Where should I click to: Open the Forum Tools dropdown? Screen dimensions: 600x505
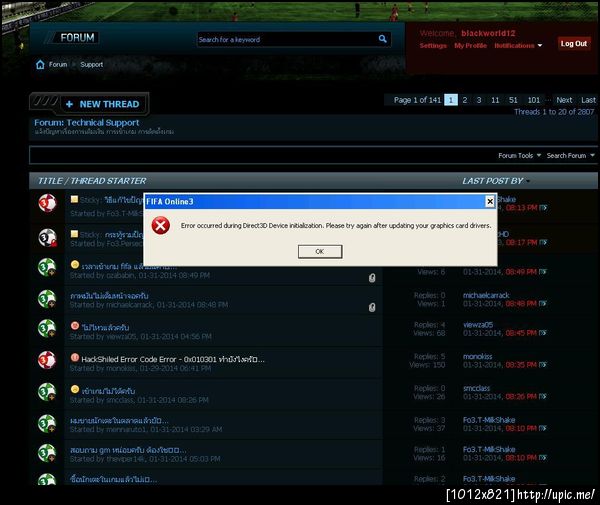[519, 155]
